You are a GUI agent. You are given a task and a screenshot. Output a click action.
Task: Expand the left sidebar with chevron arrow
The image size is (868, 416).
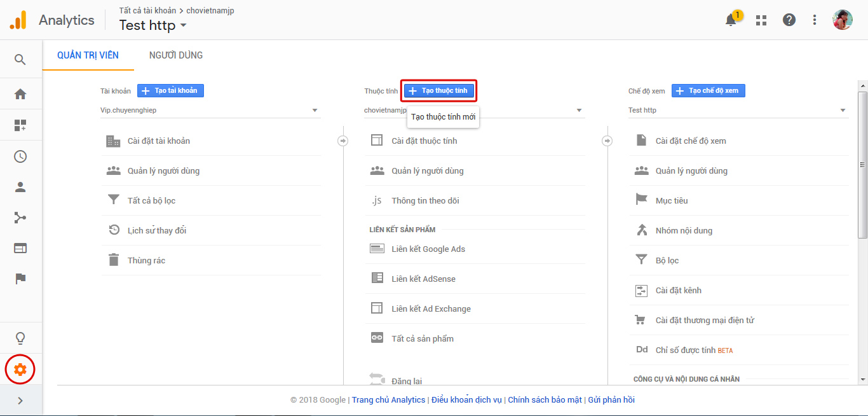[20, 401]
